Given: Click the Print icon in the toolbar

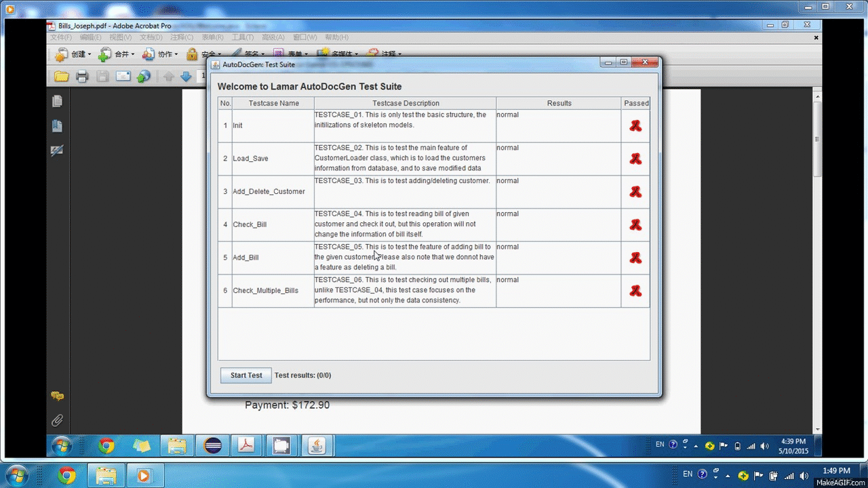Looking at the screenshot, I should pos(81,76).
